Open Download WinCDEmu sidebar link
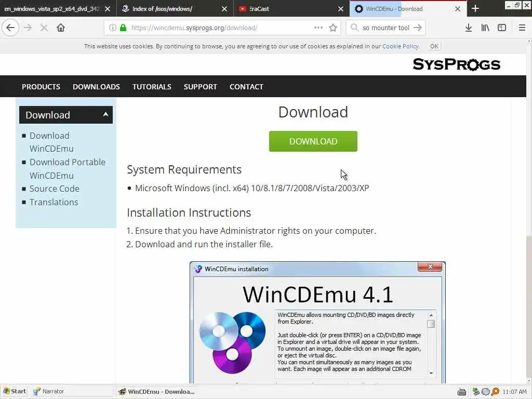The height and width of the screenshot is (399, 532). pyautogui.click(x=51, y=142)
